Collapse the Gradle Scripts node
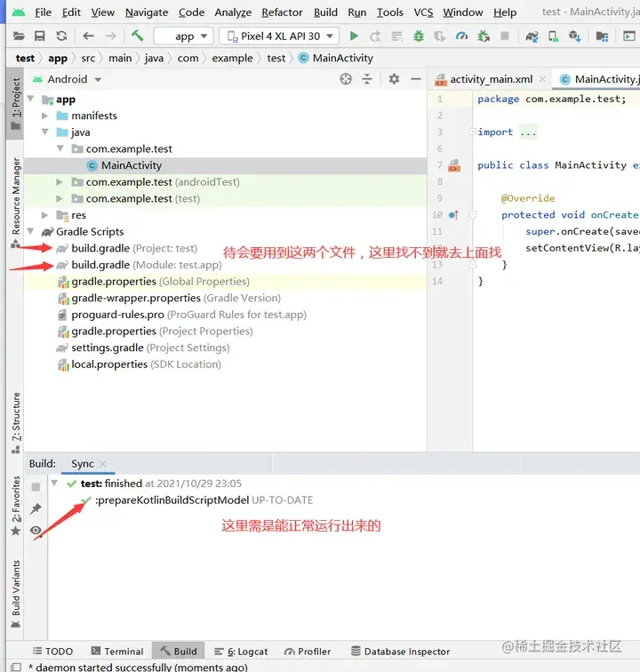 31,231
